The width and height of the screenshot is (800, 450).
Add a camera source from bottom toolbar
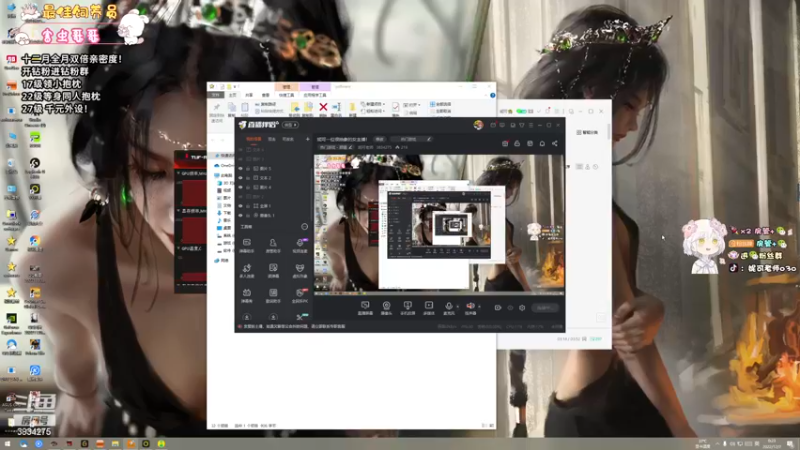coord(386,305)
